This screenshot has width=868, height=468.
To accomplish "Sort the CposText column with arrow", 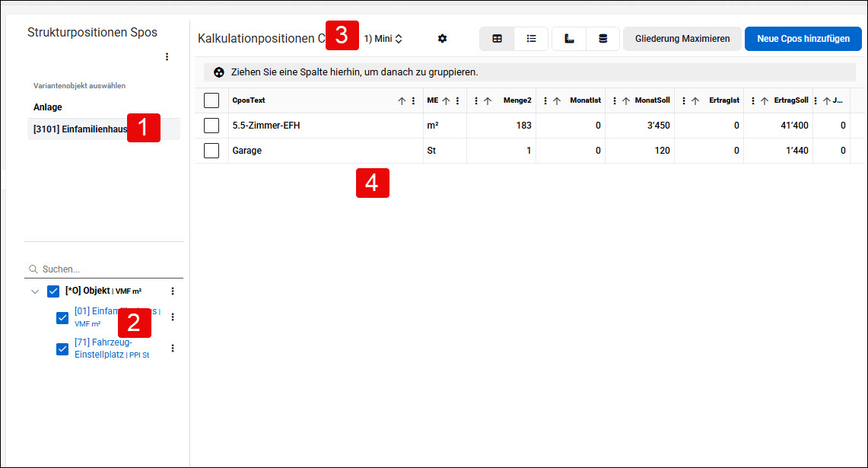I will point(402,100).
